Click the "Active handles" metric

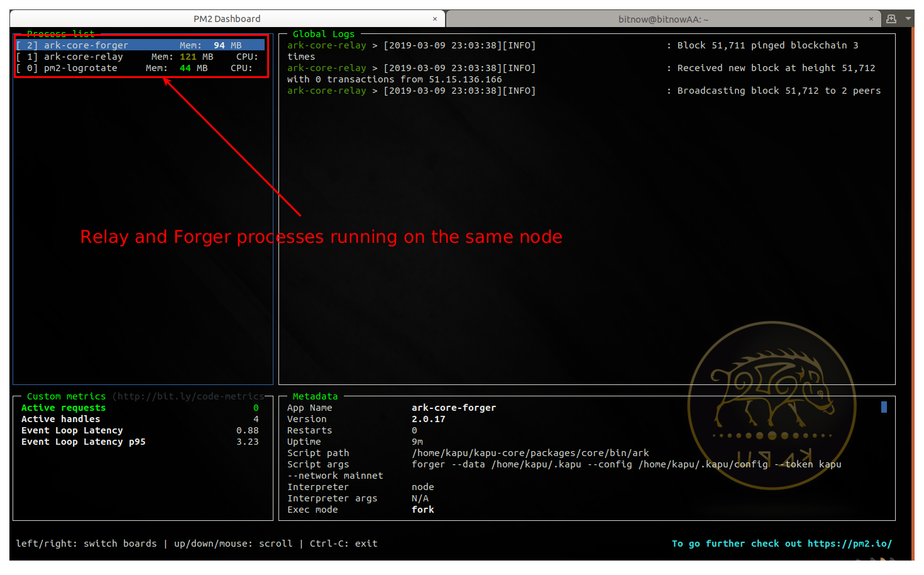click(60, 419)
